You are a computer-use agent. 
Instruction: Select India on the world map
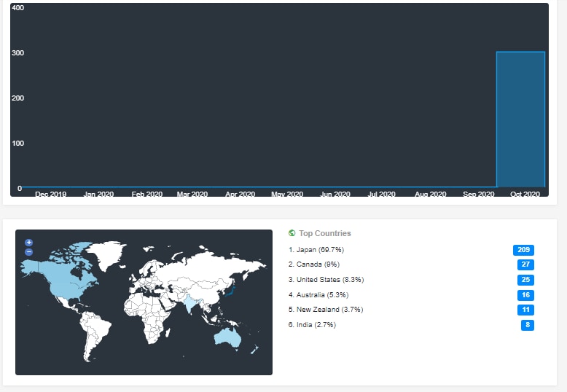(x=189, y=303)
